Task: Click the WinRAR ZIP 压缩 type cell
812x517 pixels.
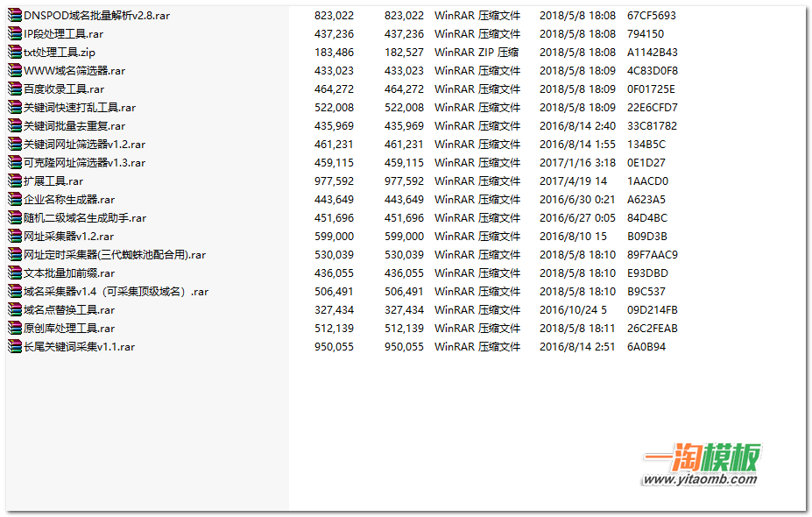Action: (477, 53)
